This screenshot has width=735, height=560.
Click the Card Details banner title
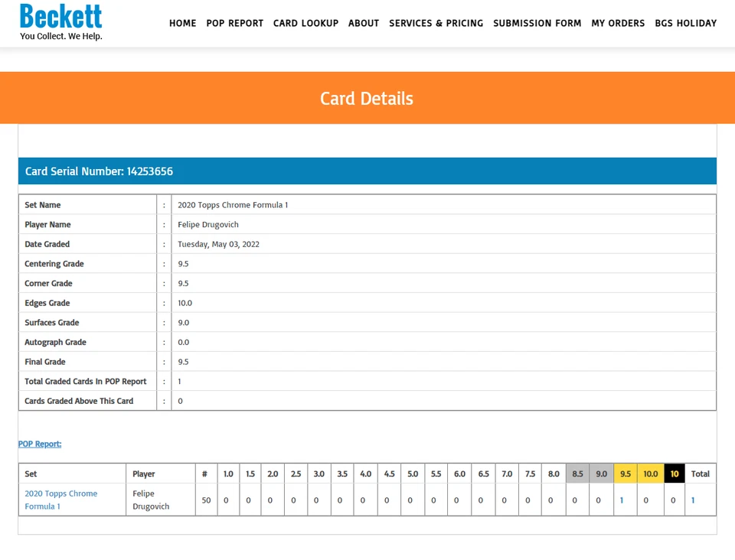367,99
